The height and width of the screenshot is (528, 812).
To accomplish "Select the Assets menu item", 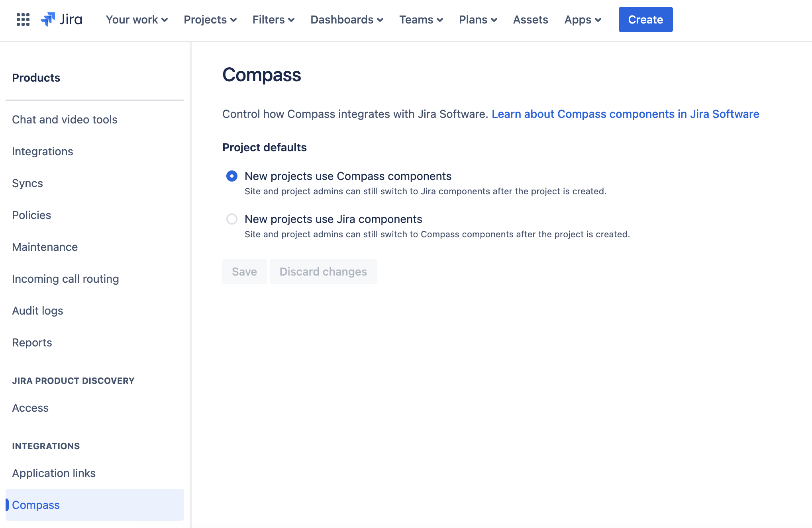I will (530, 20).
